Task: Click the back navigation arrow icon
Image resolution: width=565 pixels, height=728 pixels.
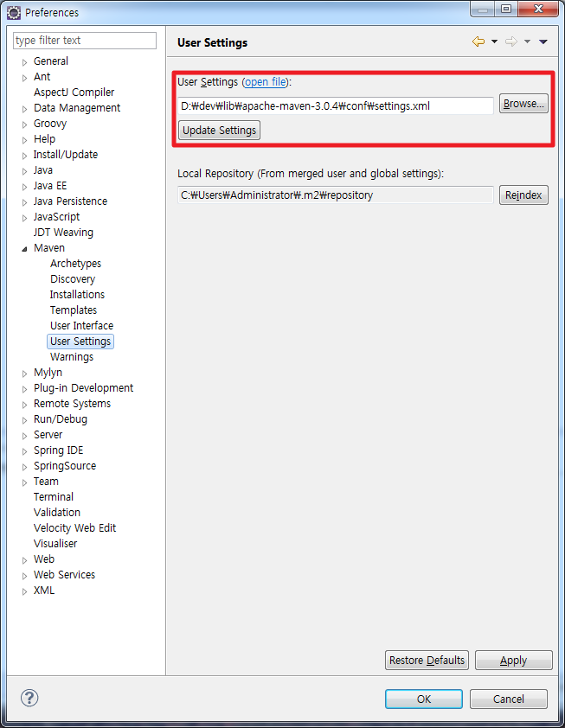Action: click(x=478, y=42)
